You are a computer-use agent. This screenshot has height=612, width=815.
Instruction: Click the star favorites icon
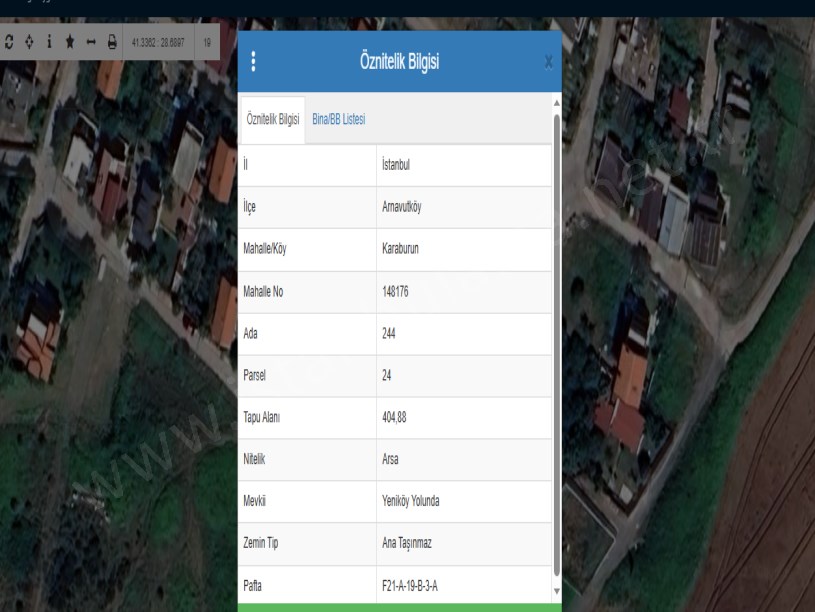[70, 42]
